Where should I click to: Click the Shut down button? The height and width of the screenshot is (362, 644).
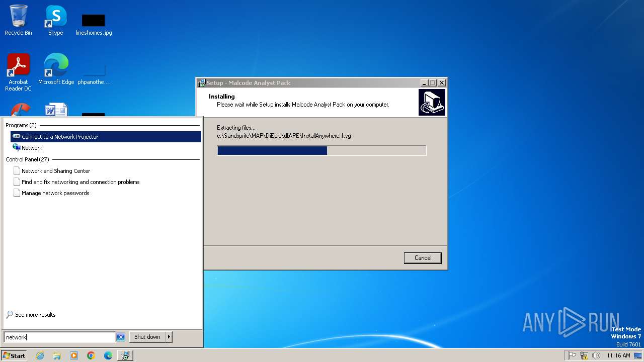[x=147, y=337]
